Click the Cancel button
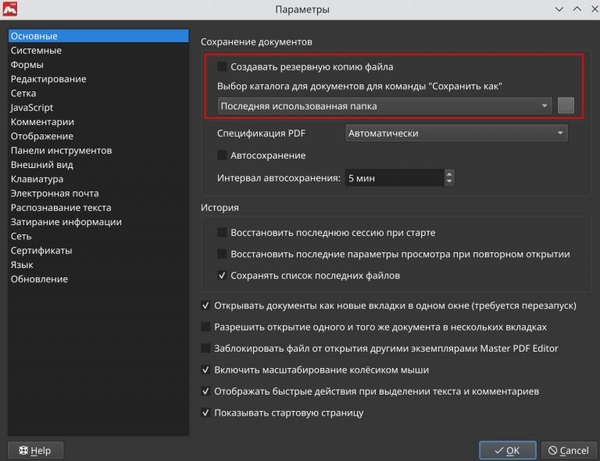The height and width of the screenshot is (461, 600). [569, 451]
